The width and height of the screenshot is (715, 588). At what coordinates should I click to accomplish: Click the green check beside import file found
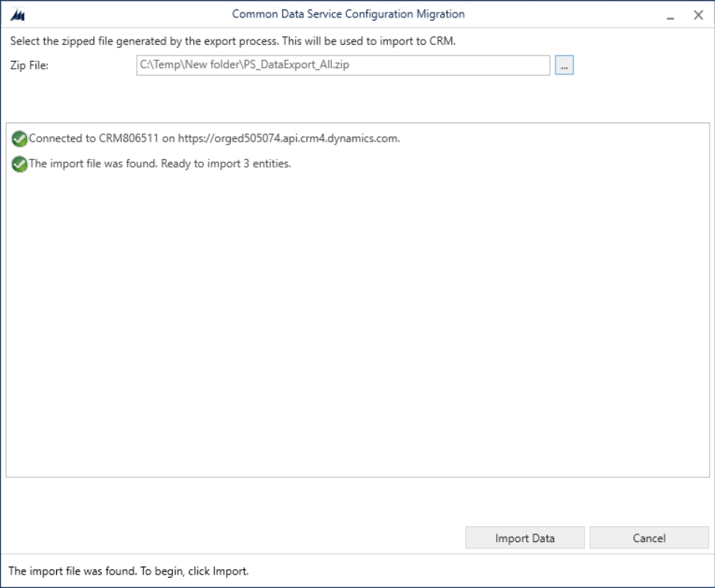pos(20,164)
